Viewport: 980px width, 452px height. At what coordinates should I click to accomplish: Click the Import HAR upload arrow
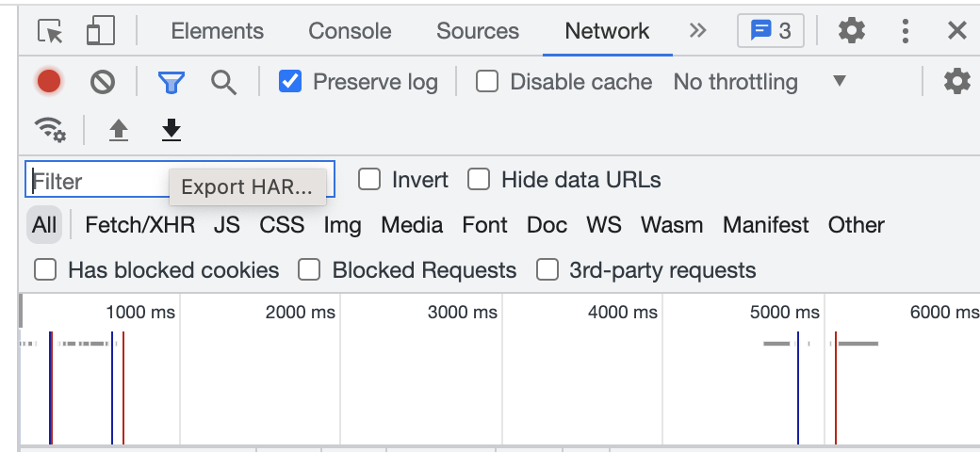pos(118,130)
